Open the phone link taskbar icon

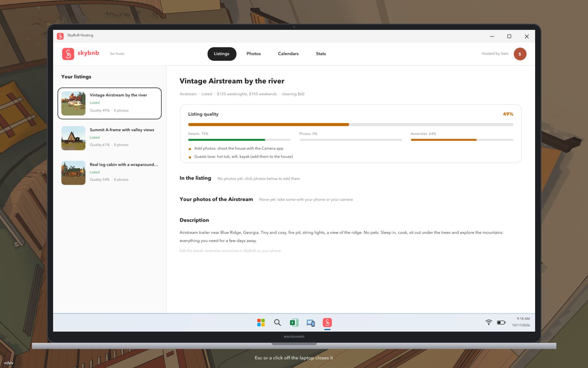[311, 323]
